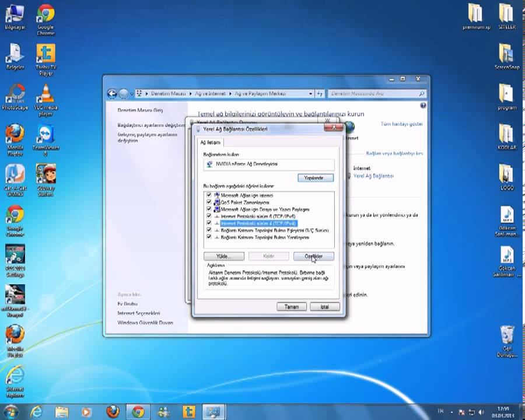Open the LOGO desktop folder
The image size is (525, 420).
pyautogui.click(x=506, y=177)
